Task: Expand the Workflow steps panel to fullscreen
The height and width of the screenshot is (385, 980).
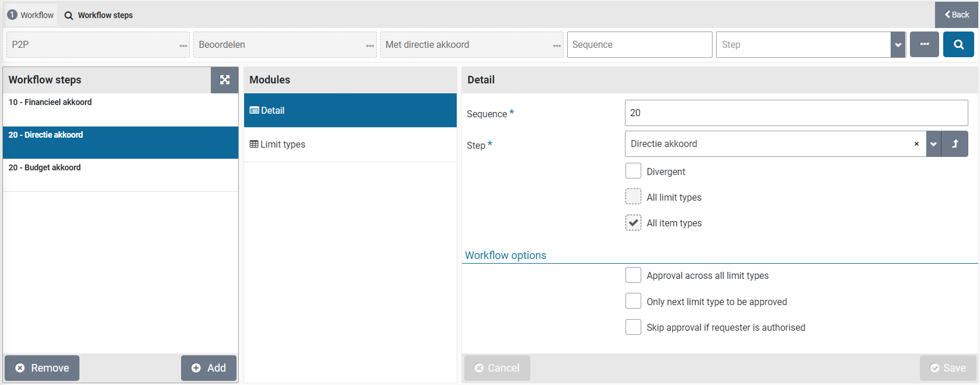Action: click(x=224, y=80)
